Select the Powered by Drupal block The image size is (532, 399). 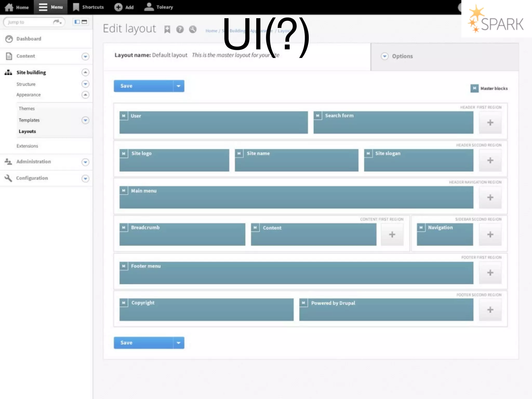[386, 310]
